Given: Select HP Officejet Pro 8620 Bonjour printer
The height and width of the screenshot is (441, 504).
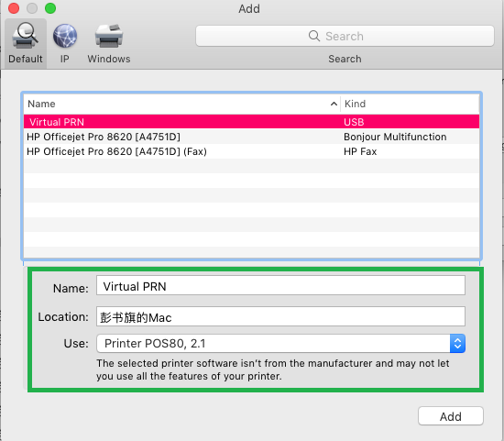Looking at the screenshot, I should click(251, 137).
